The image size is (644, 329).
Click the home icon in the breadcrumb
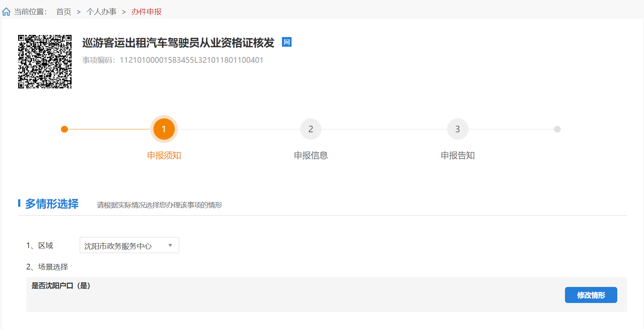(6, 12)
